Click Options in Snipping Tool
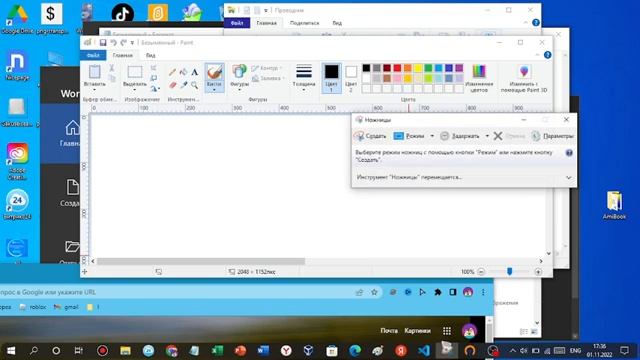Screen dimensions: 640x360 point(553,136)
